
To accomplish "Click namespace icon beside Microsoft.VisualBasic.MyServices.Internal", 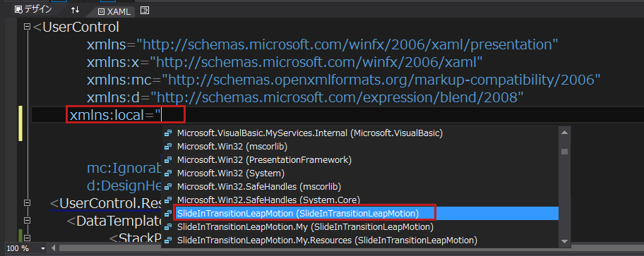I will [x=167, y=133].
